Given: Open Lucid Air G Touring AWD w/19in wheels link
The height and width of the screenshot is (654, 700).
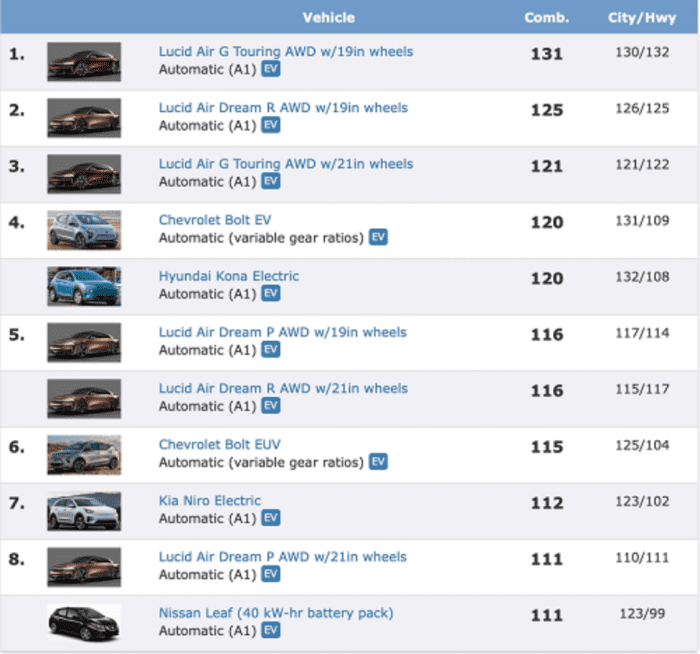Looking at the screenshot, I should tap(286, 52).
